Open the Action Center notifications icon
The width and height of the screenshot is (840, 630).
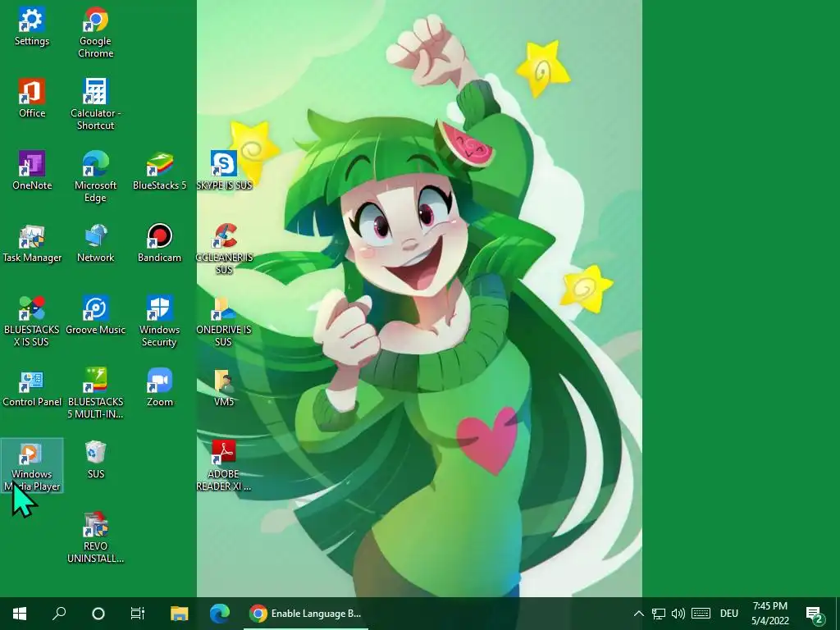(x=814, y=614)
